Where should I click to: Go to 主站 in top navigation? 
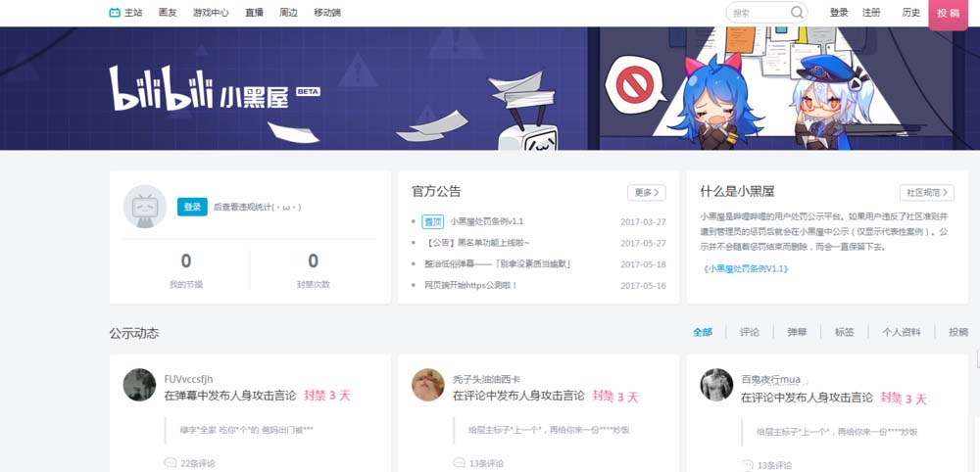point(133,13)
